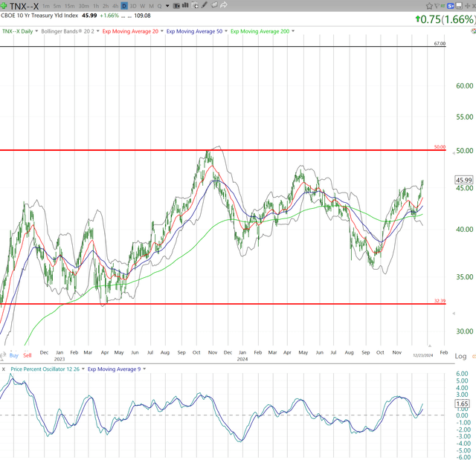Open Exp Moving Average 9 dropdown
The width and height of the screenshot is (476, 460).
(x=144, y=369)
